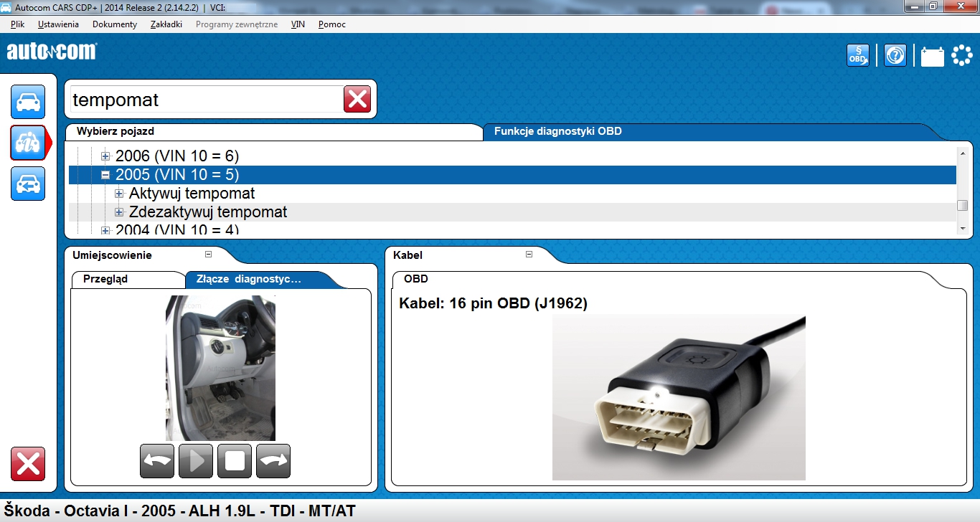Click the red X exit button
The height and width of the screenshot is (522, 980).
click(28, 464)
